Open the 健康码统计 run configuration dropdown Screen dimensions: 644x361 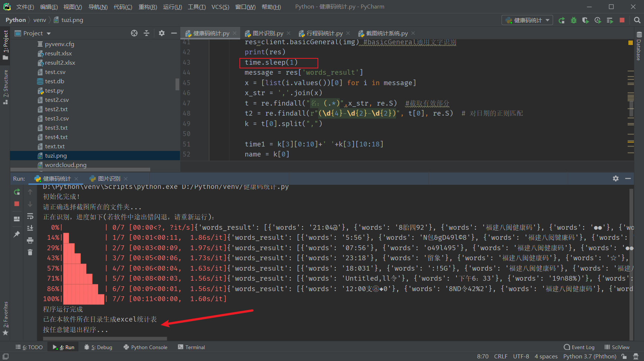click(527, 20)
